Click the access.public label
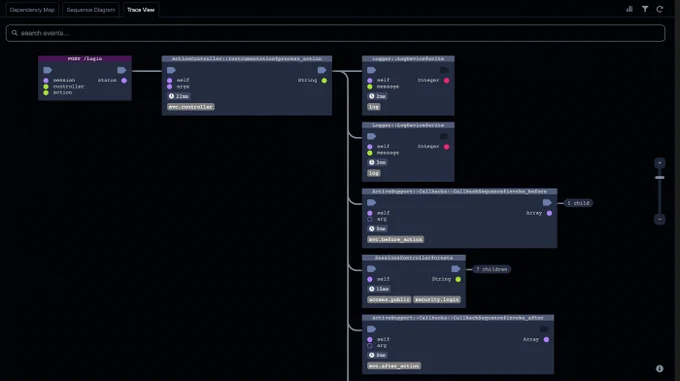Viewport: 680px width, 381px height. click(x=389, y=300)
